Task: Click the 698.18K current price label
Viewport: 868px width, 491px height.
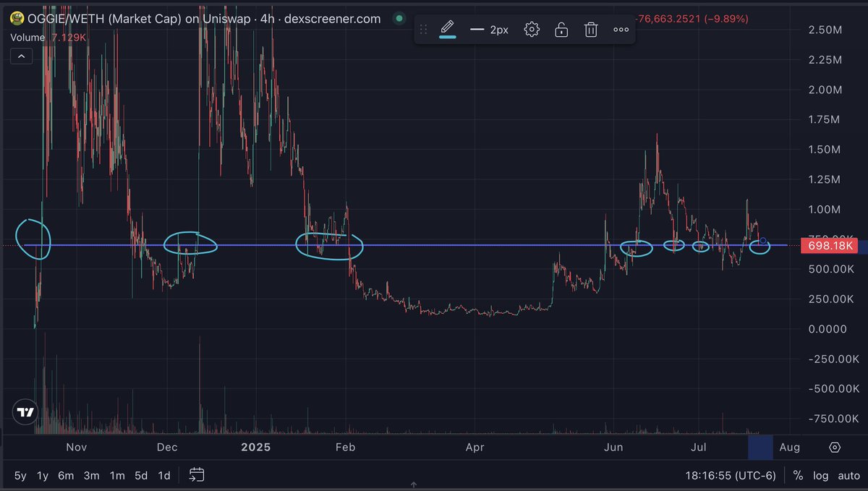Action: 830,247
